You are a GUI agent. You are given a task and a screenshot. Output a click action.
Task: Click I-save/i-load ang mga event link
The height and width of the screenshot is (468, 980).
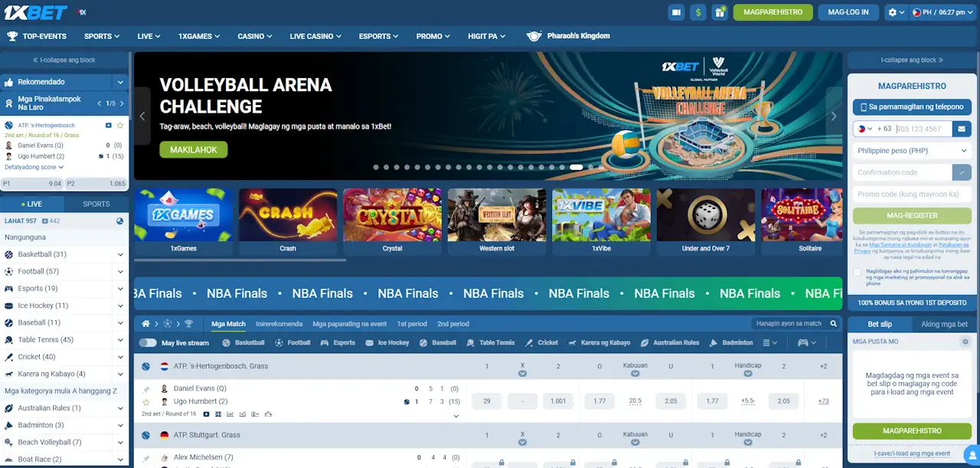[912, 453]
